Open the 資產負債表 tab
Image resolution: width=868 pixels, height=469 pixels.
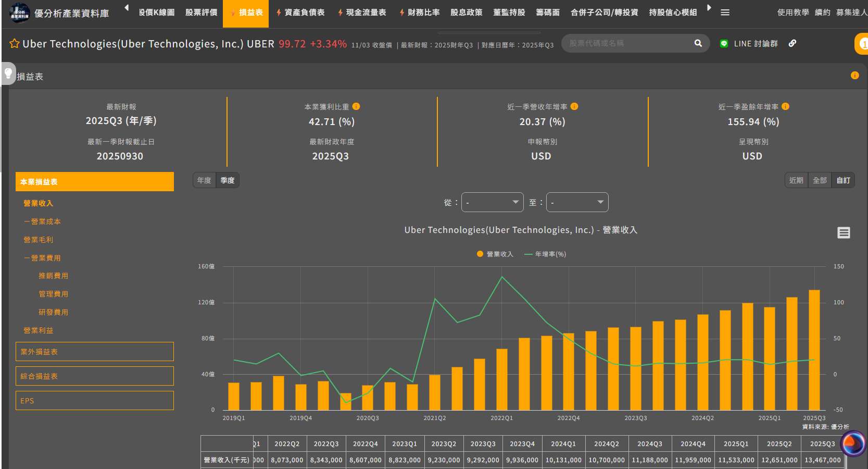pos(300,13)
